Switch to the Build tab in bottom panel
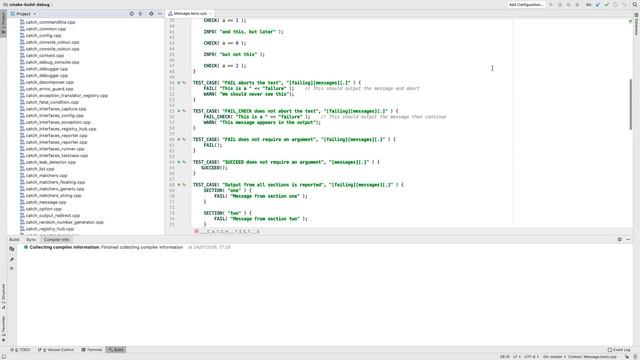Image resolution: width=640 pixels, height=360 pixels. click(x=14, y=240)
